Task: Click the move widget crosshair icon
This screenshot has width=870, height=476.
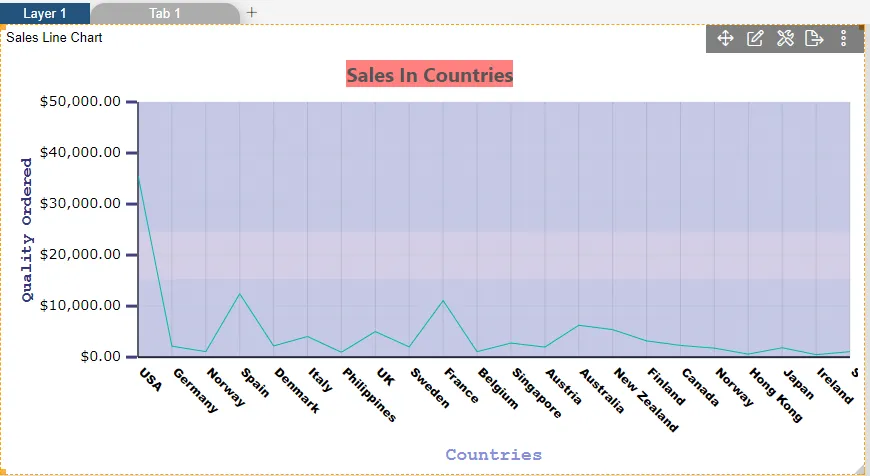Action: (x=726, y=39)
